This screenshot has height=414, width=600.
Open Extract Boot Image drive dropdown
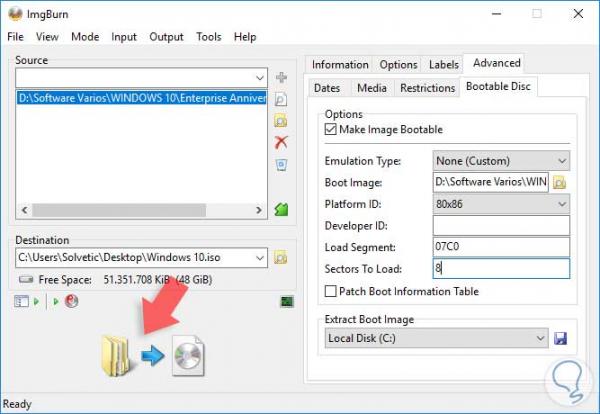click(436, 338)
